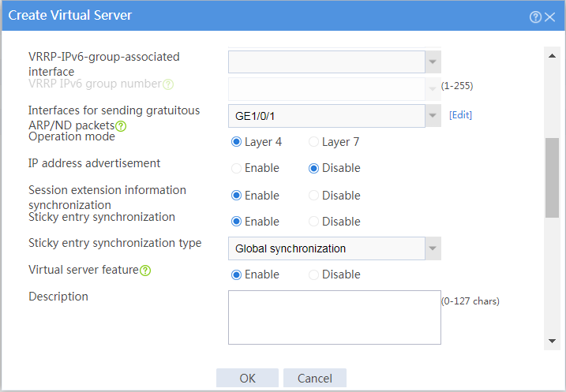Image resolution: width=566 pixels, height=392 pixels.
Task: Select Layer 7 operation mode
Action: pyautogui.click(x=313, y=142)
